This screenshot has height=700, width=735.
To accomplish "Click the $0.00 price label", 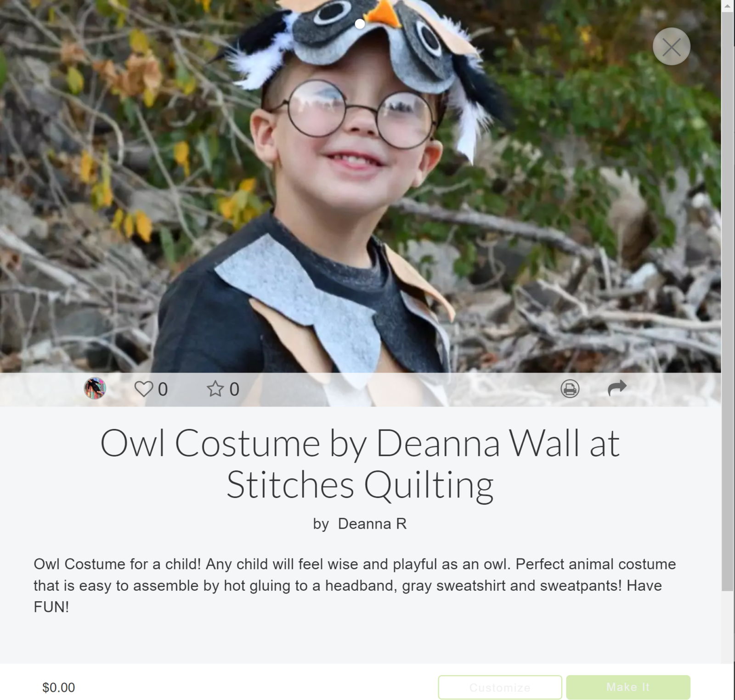I will coord(58,688).
